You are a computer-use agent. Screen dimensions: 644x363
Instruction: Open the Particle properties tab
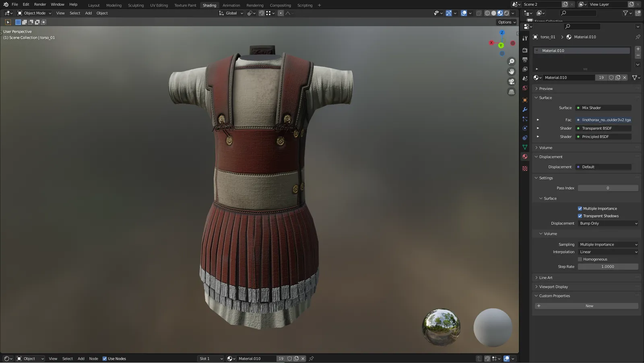[525, 119]
